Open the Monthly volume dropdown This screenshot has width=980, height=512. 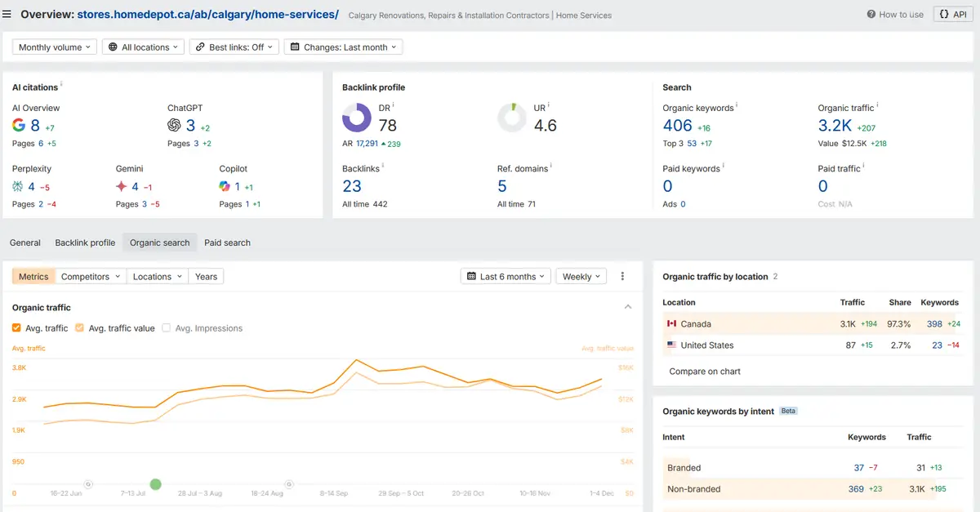(55, 47)
